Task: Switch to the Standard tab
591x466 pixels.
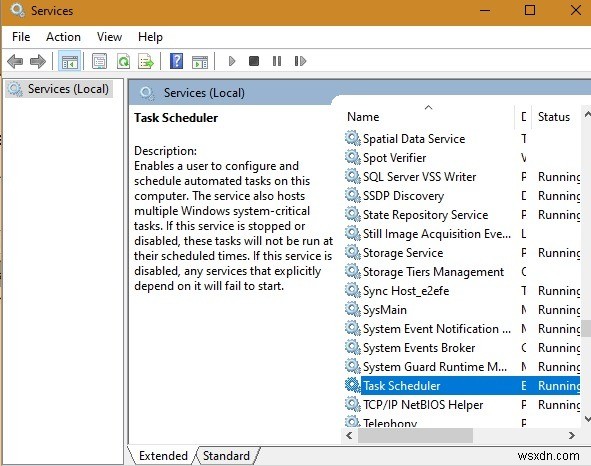Action: [x=226, y=455]
